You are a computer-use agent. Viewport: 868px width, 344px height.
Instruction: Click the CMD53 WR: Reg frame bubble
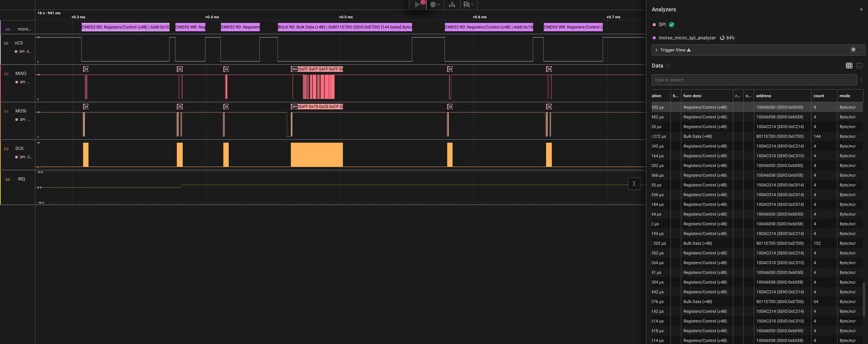190,27
